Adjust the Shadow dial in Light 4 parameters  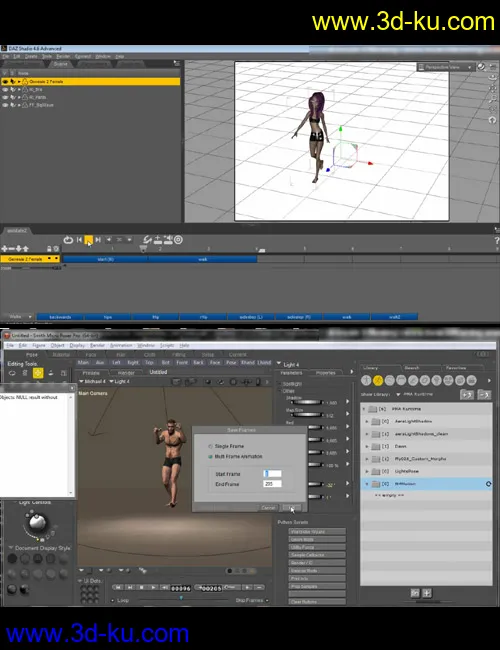(308, 402)
